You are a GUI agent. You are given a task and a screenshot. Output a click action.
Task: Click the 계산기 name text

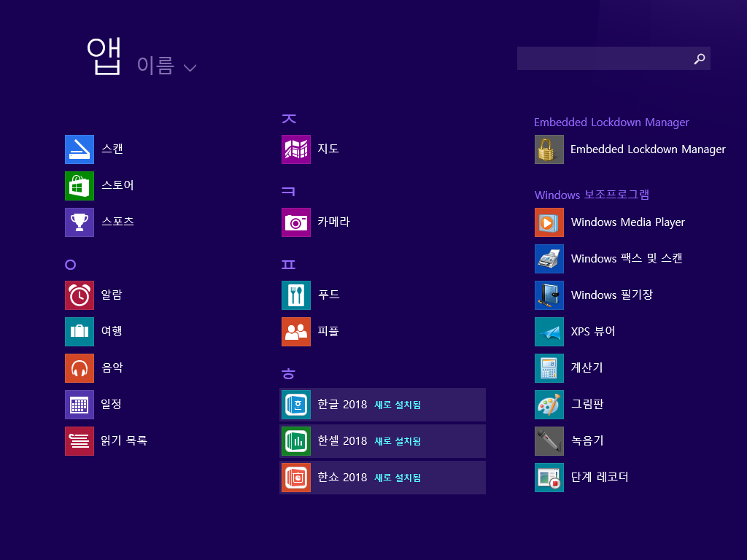coord(587,367)
